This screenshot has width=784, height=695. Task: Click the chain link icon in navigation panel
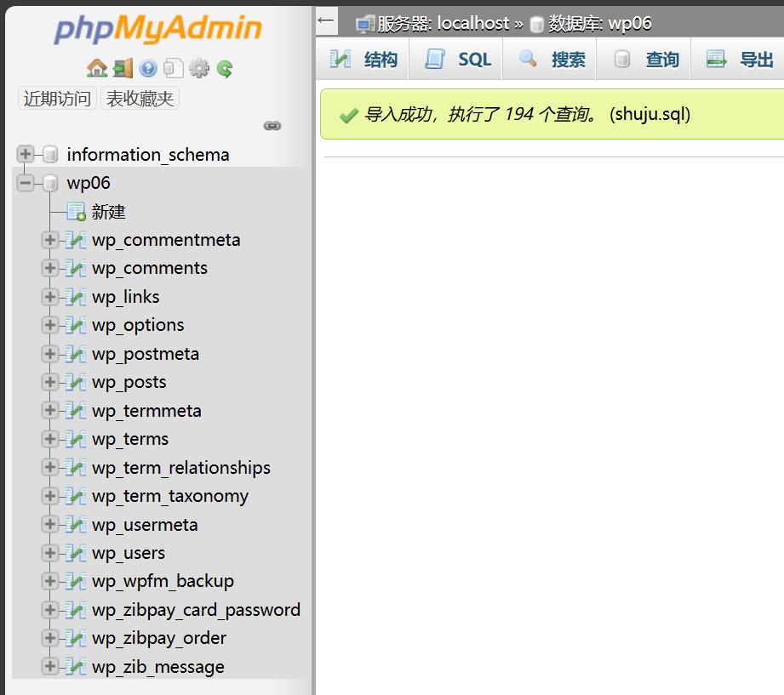[x=272, y=126]
